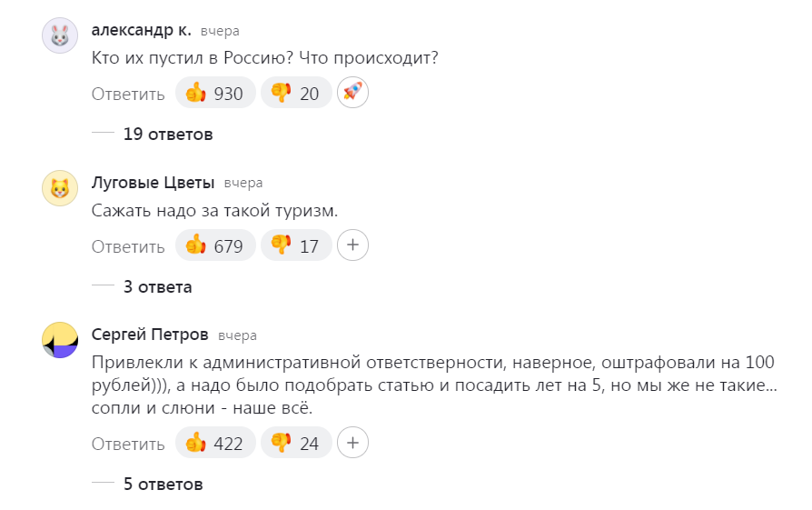This screenshot has height=510, width=812.
Task: Thumbs up Луговые Цветы's comment
Action: 215,245
